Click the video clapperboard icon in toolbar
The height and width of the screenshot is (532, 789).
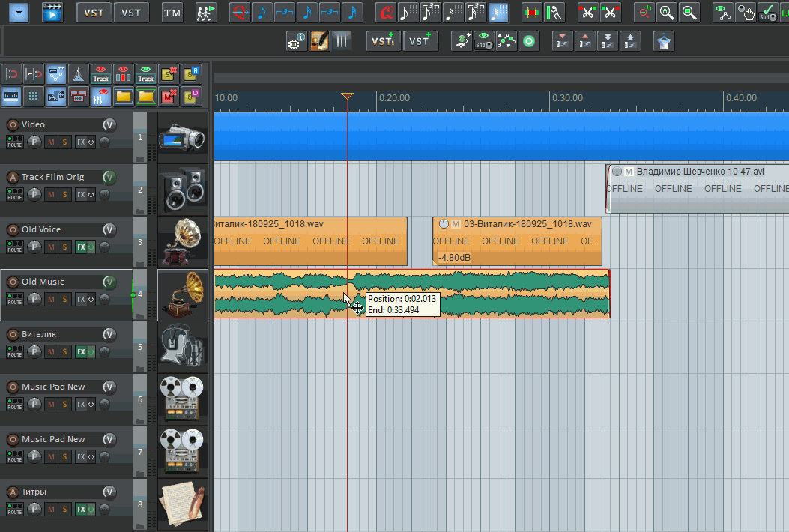pyautogui.click(x=52, y=12)
